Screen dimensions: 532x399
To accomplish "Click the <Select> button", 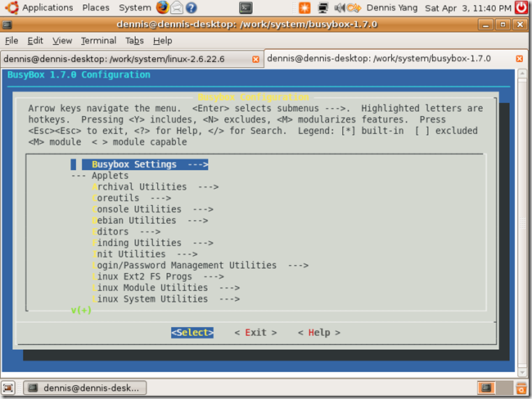I will [x=192, y=333].
